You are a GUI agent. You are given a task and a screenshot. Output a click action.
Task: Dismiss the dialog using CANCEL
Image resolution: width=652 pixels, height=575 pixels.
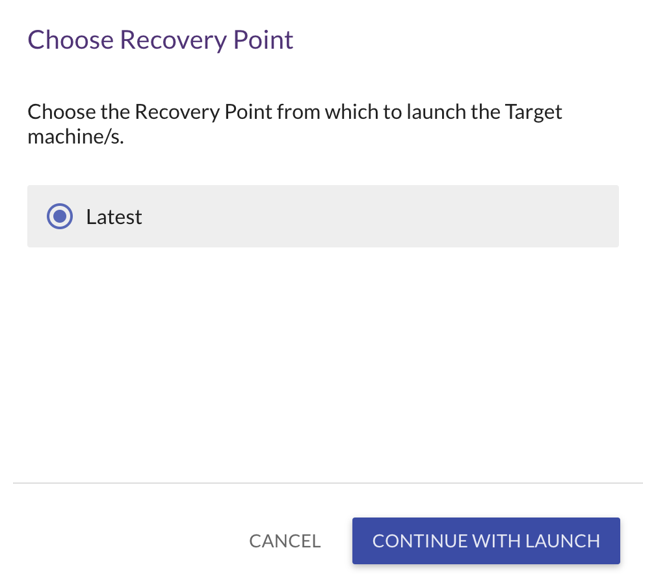click(285, 541)
